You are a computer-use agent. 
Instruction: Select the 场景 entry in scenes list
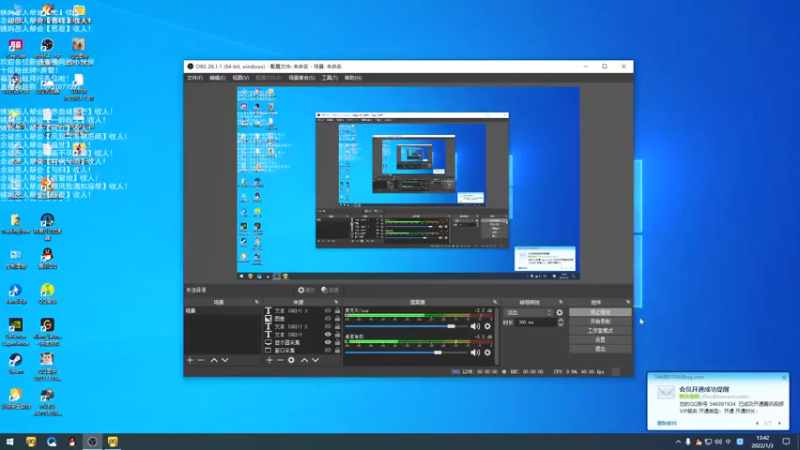[x=222, y=311]
